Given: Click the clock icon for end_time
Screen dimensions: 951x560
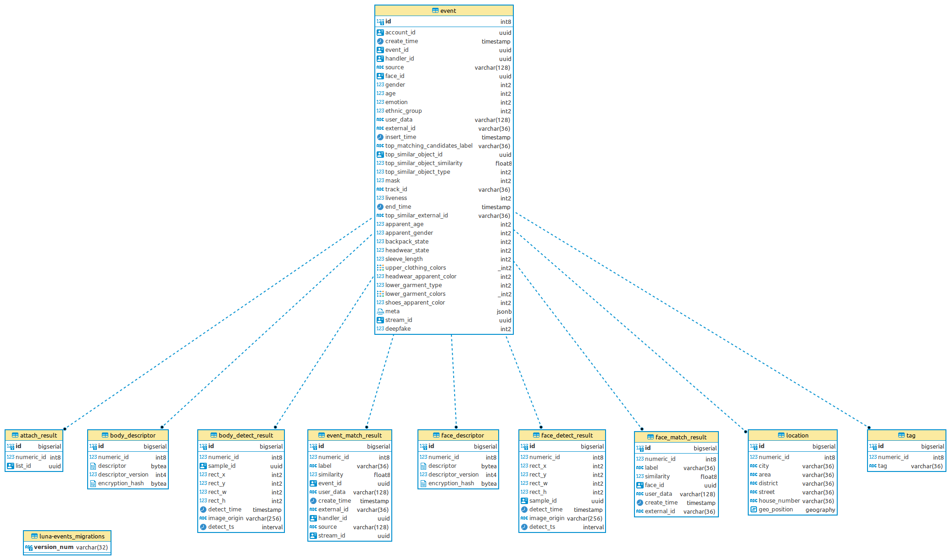Looking at the screenshot, I should tap(380, 207).
